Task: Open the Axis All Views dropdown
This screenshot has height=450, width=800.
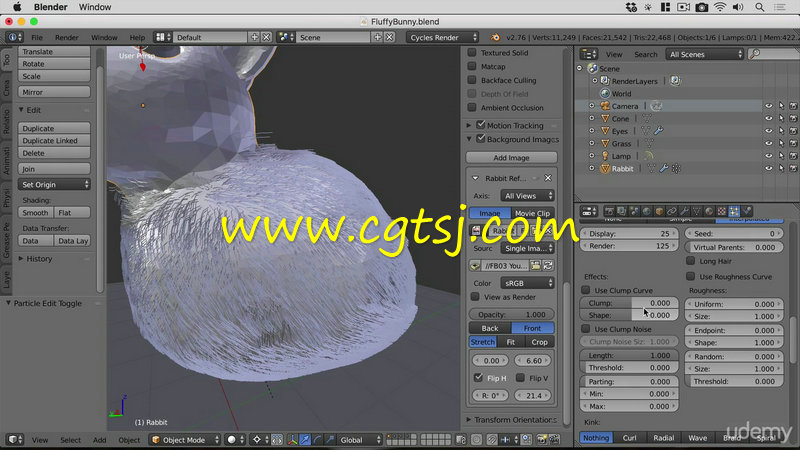Action: click(x=527, y=196)
